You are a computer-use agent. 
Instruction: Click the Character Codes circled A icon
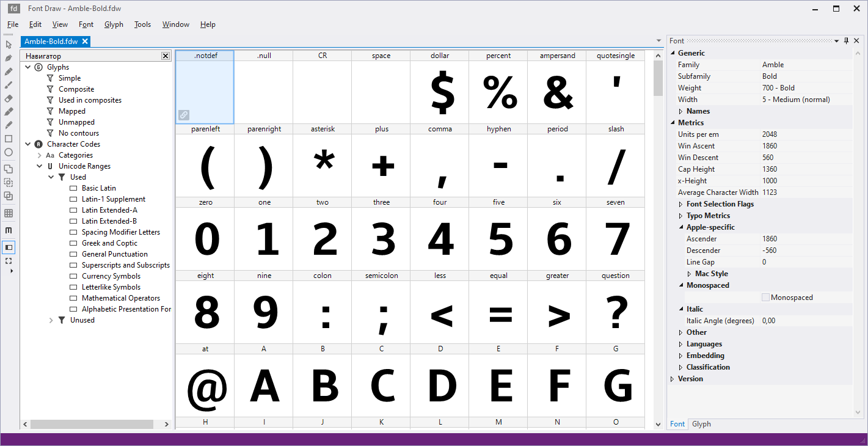[x=38, y=144]
